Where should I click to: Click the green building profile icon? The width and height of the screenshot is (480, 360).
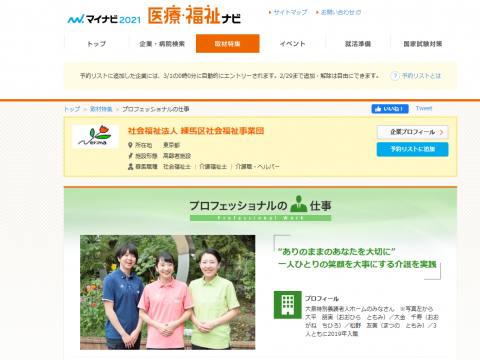pos(288,305)
